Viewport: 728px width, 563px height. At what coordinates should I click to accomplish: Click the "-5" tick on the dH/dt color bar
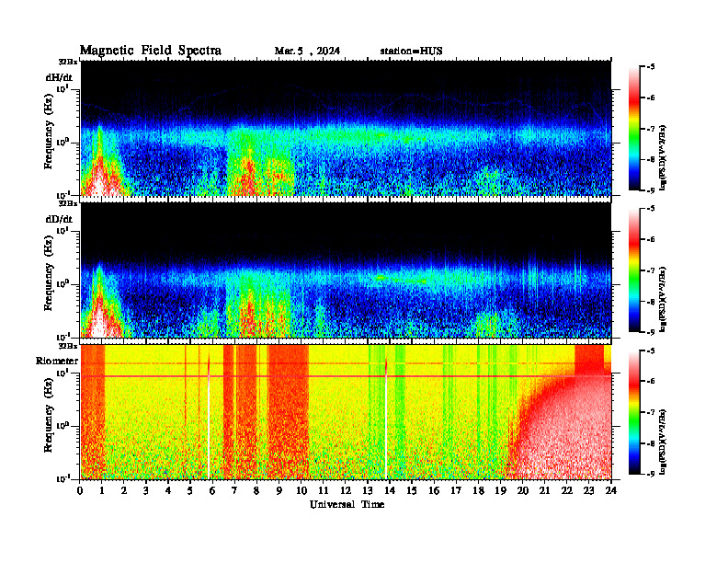coord(651,67)
